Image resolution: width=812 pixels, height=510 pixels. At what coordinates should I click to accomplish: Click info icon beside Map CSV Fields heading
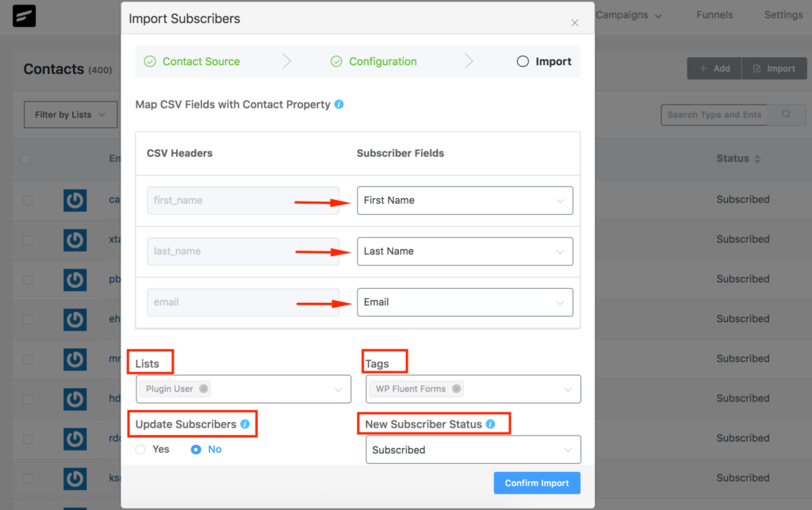(x=339, y=104)
